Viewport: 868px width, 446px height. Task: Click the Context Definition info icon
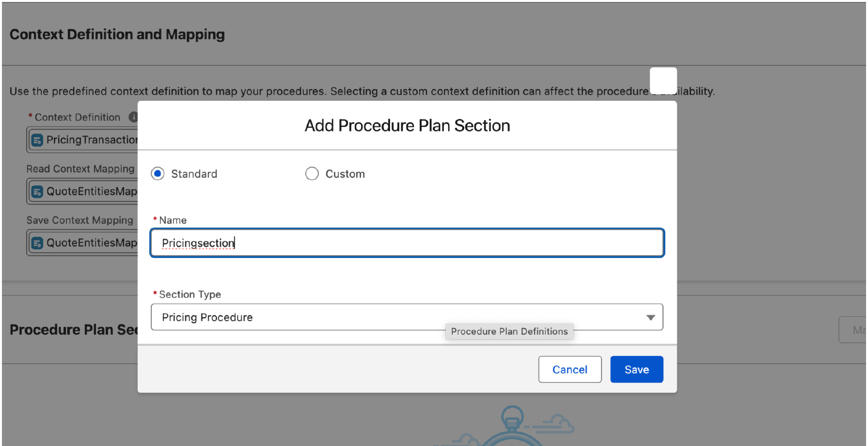click(x=133, y=117)
